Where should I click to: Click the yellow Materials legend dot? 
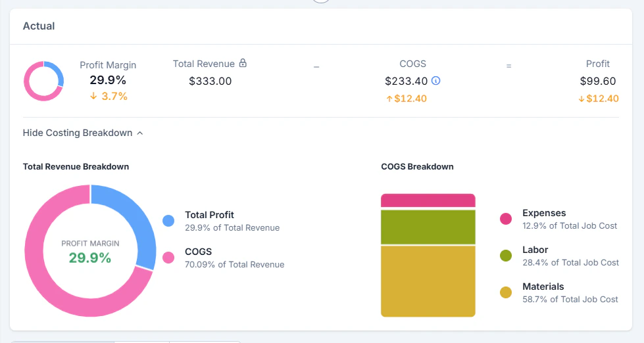[506, 292]
